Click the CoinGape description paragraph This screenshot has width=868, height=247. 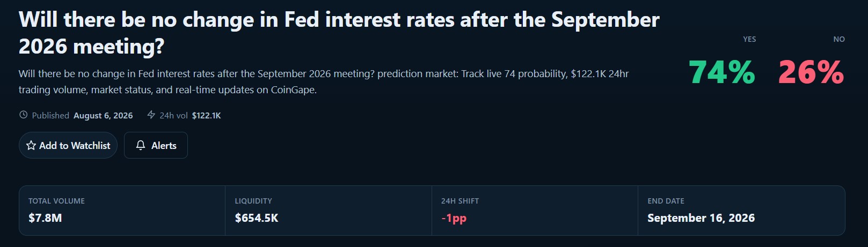point(324,81)
